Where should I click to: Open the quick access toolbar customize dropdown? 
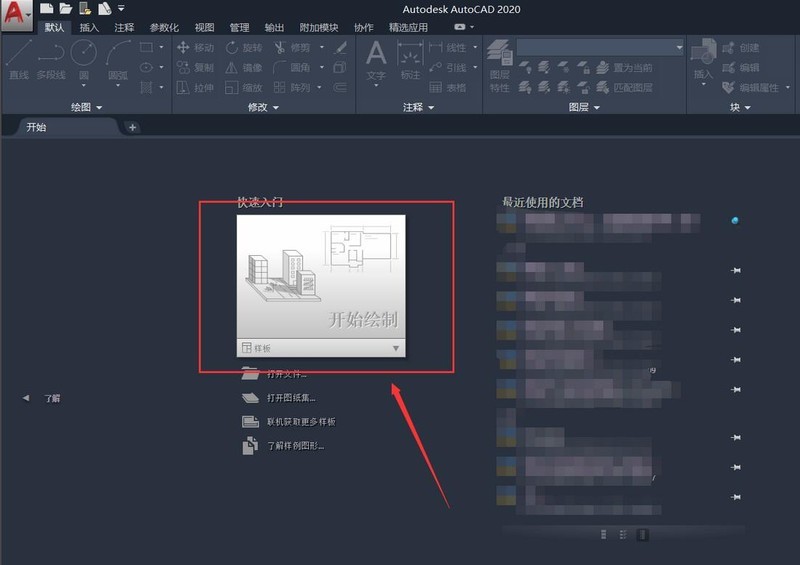(121, 8)
